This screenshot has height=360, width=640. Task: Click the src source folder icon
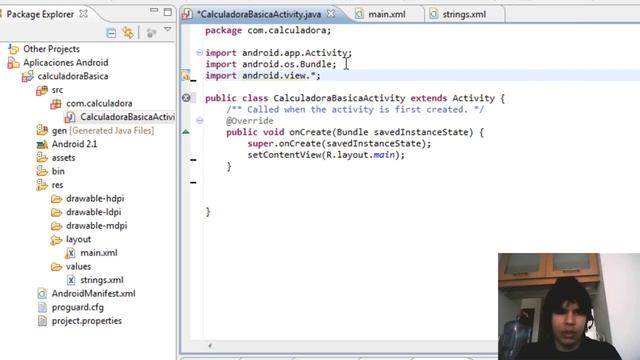(42, 90)
